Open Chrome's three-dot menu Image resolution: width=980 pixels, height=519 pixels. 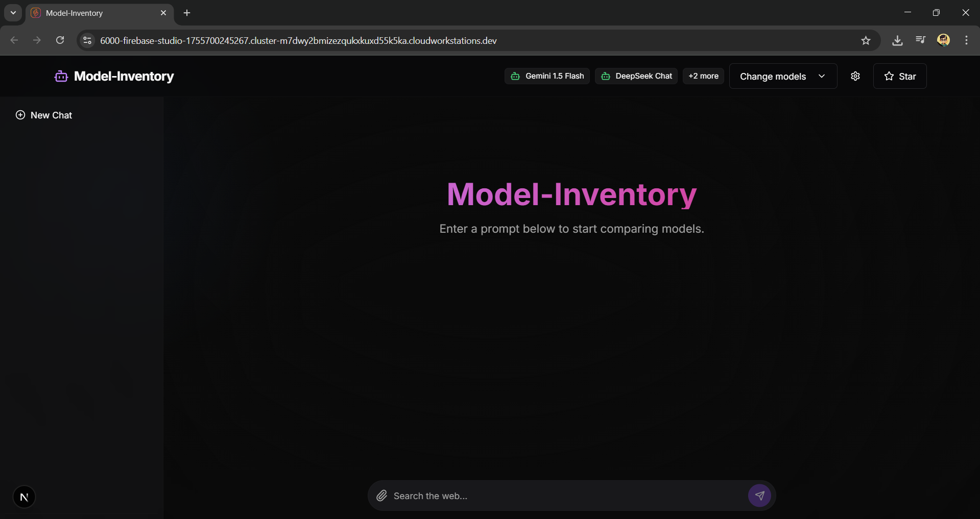click(x=966, y=40)
